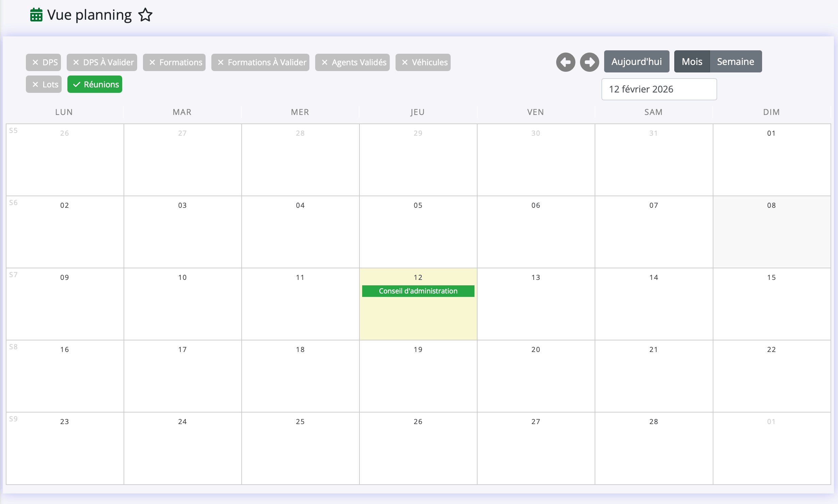Turn on Formations À Valider filter

(x=260, y=62)
